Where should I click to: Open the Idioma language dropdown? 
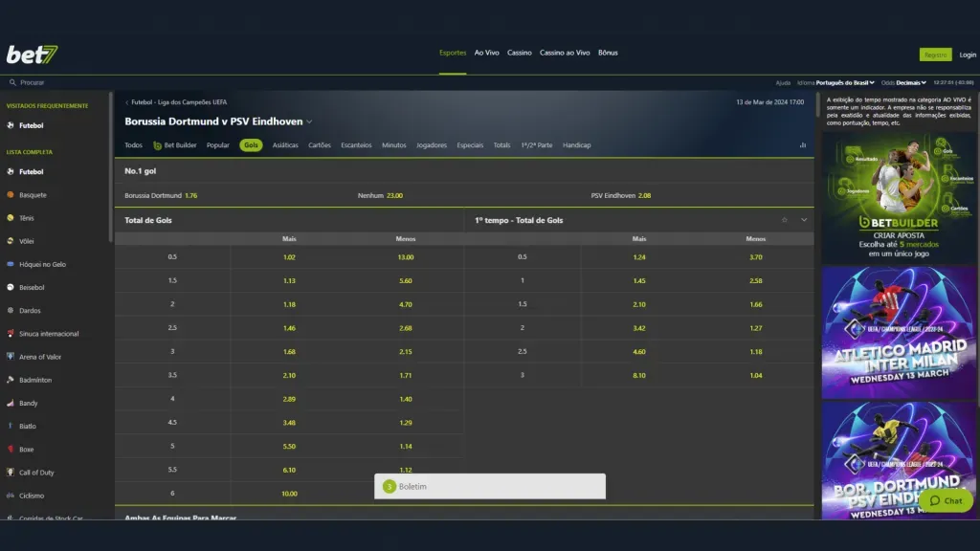(845, 83)
